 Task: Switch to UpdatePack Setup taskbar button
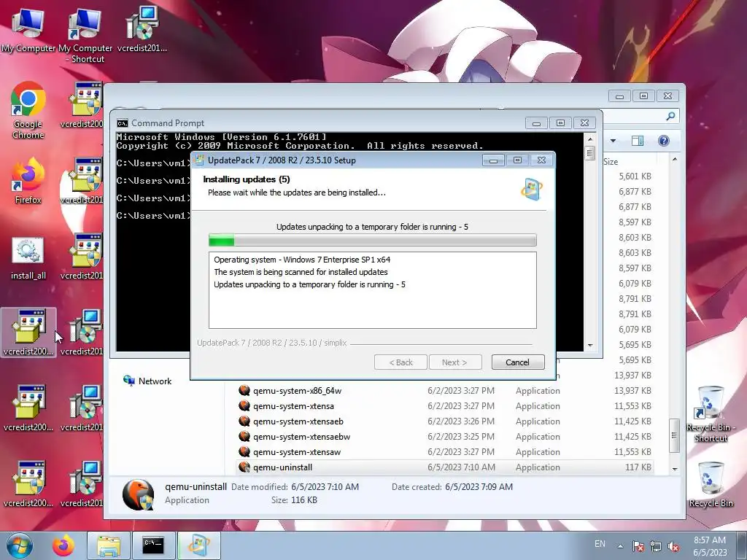198,545
